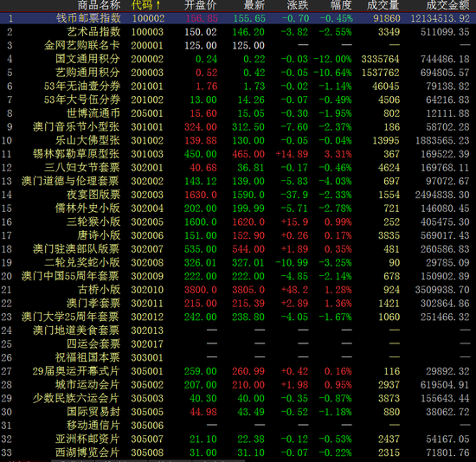Select the 锡林郭勒草原型张 row

click(x=238, y=154)
